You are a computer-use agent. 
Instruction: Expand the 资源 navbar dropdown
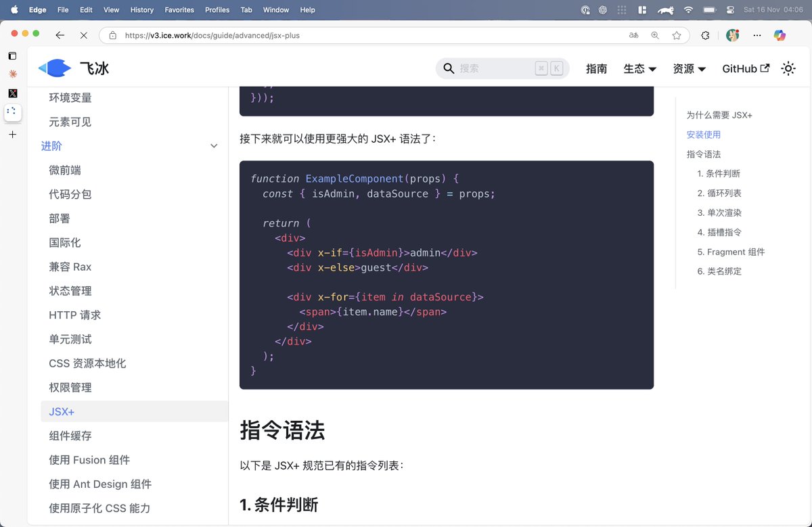point(689,68)
